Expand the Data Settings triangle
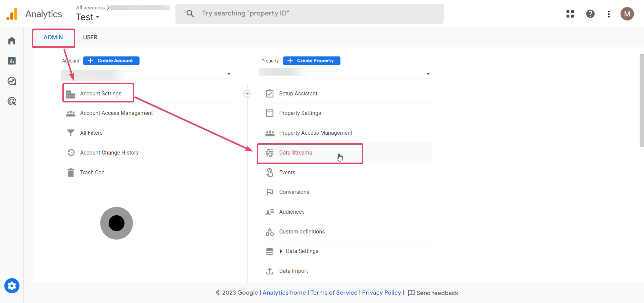Viewport: 644px width, 303px height. [281, 251]
